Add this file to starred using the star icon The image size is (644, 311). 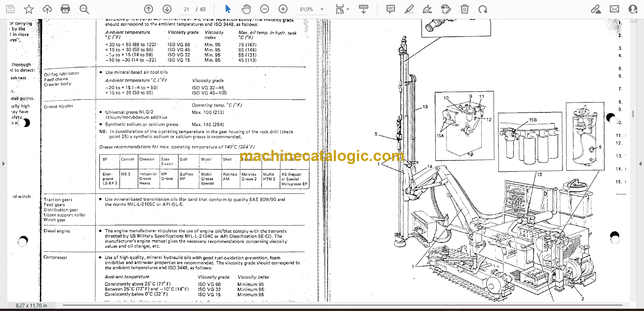tap(29, 9)
